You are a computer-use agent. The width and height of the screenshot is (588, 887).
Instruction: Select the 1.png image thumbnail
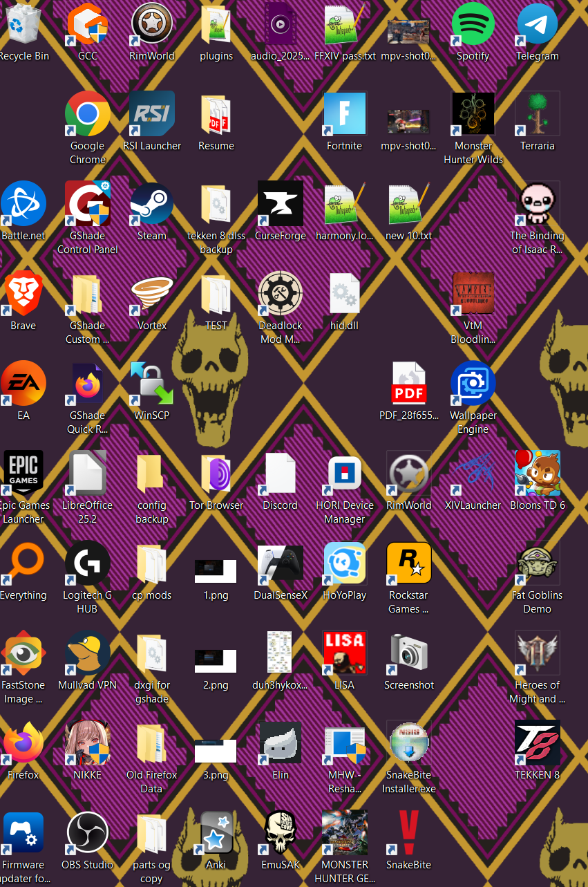216,571
